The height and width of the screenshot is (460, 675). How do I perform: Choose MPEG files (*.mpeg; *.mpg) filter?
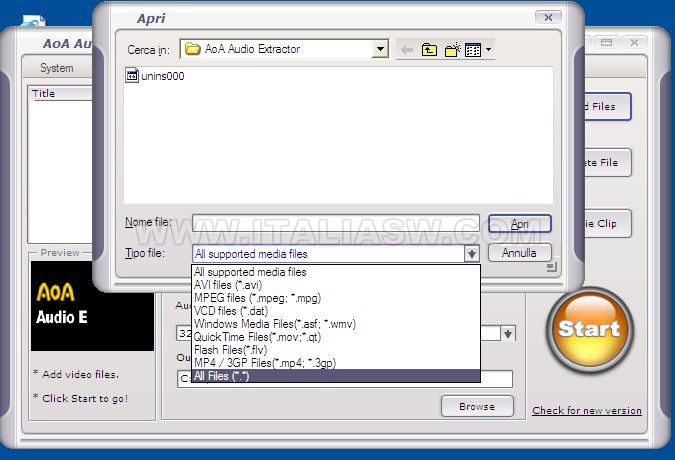click(336, 298)
